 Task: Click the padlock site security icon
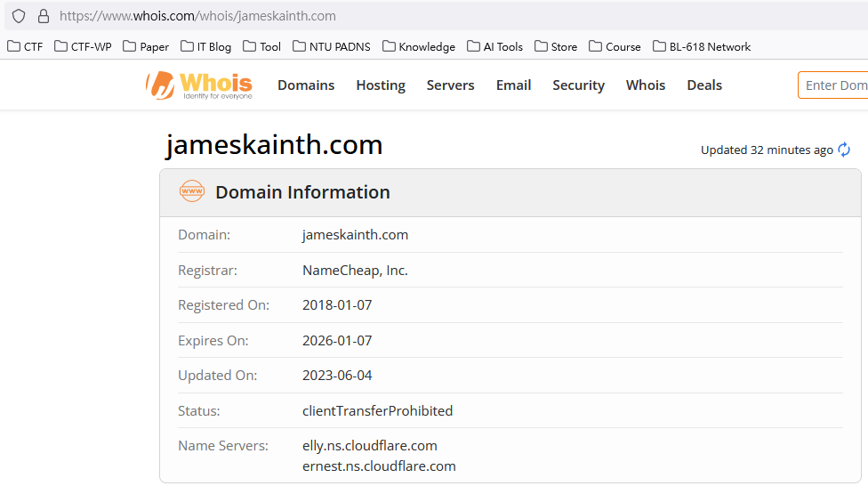tap(44, 16)
